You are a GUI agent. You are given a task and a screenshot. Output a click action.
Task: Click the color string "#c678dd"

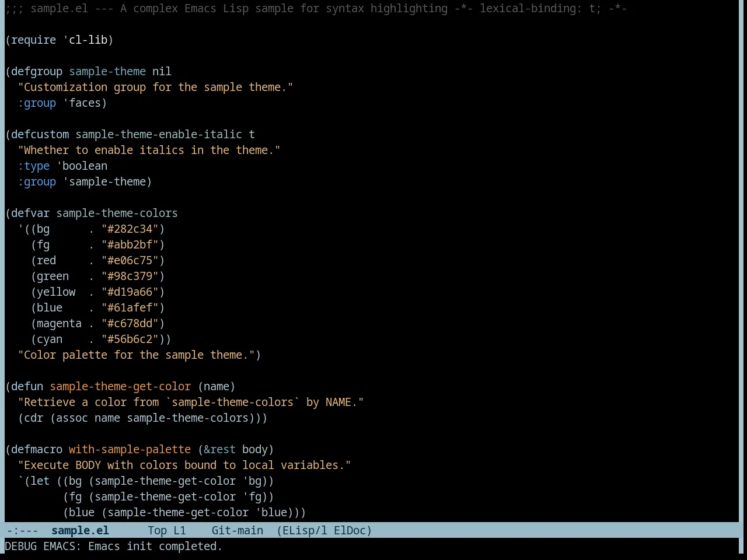(x=130, y=323)
